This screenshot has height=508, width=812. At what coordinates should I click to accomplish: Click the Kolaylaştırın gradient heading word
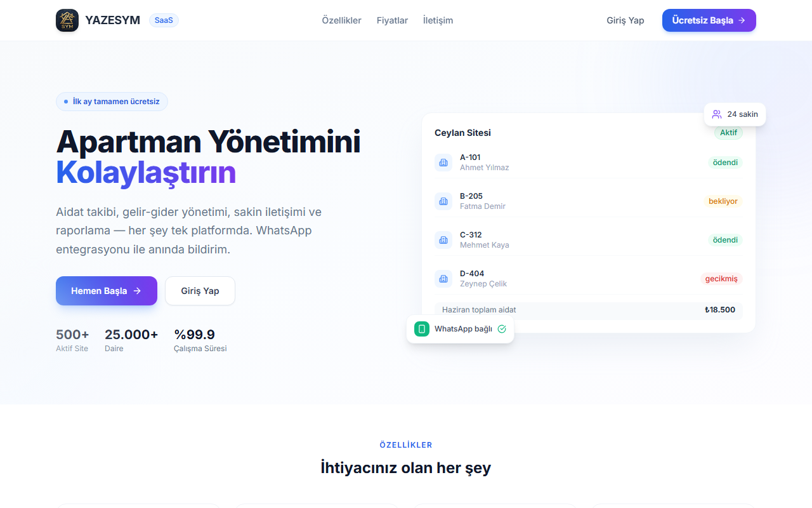coord(146,173)
